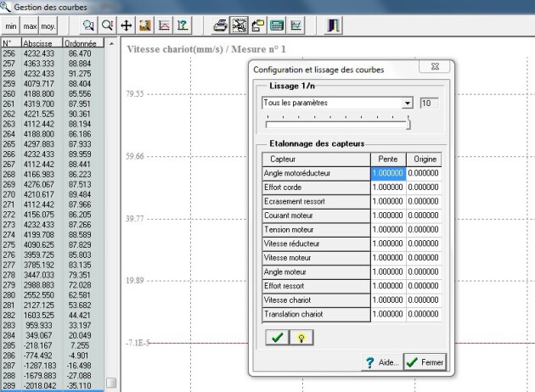Click the Ecrasement ressort row label
The width and height of the screenshot is (535, 392).
coord(316,201)
